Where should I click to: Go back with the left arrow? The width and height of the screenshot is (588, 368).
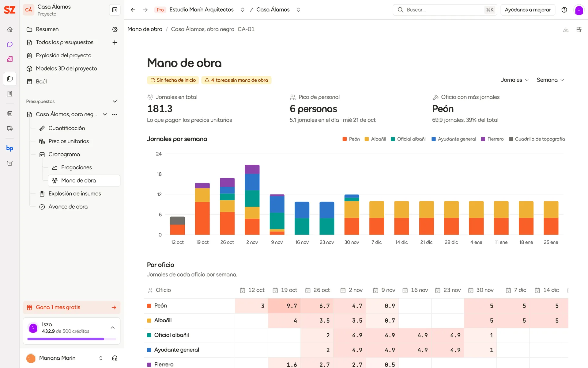[x=133, y=10]
